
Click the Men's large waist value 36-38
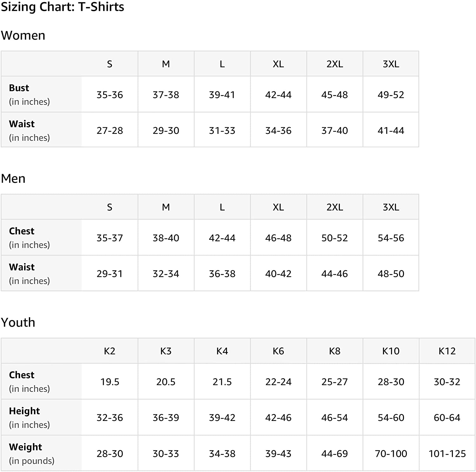click(x=222, y=274)
